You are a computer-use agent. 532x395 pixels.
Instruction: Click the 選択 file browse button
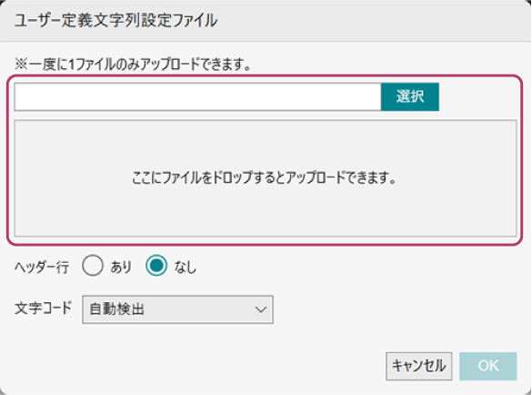410,96
